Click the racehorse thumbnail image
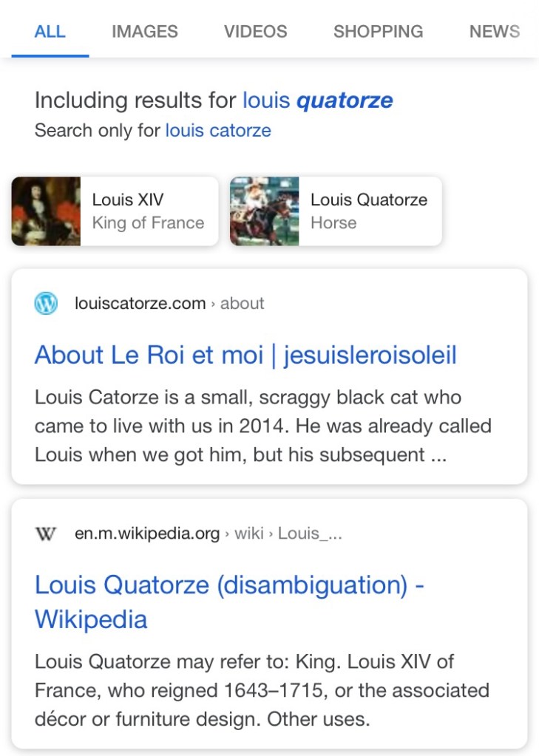The image size is (539, 756). coord(264,211)
